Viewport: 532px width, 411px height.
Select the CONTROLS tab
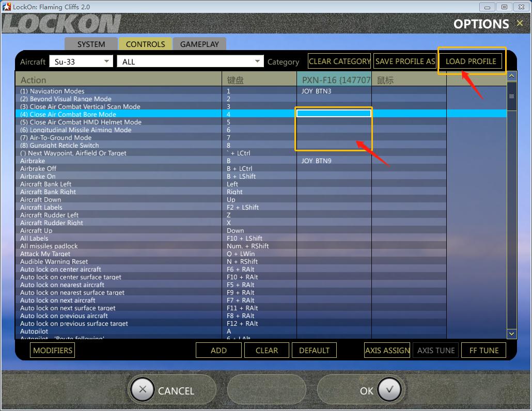[x=145, y=44]
